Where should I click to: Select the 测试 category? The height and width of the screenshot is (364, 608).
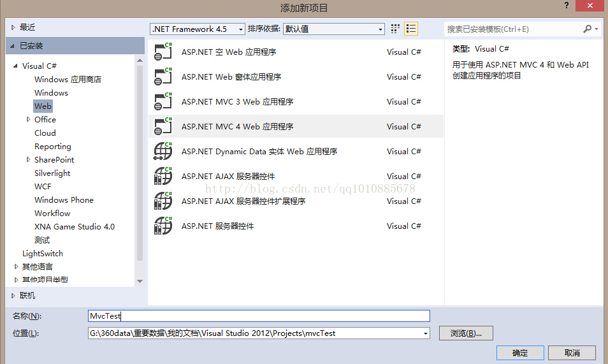[42, 240]
